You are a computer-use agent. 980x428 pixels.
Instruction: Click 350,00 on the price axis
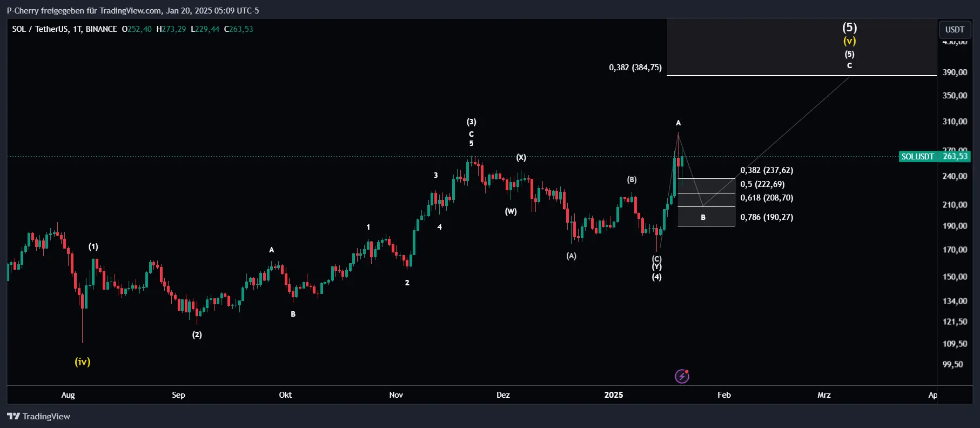pos(955,96)
